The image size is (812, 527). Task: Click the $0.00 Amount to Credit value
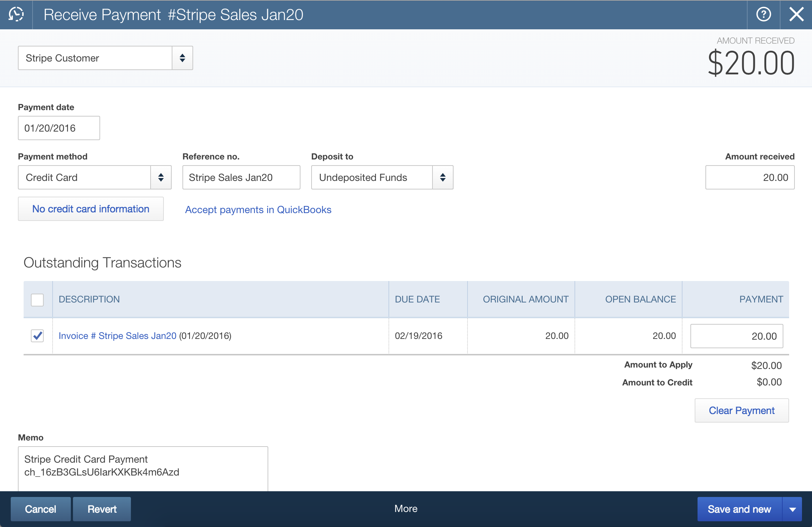[x=769, y=382]
